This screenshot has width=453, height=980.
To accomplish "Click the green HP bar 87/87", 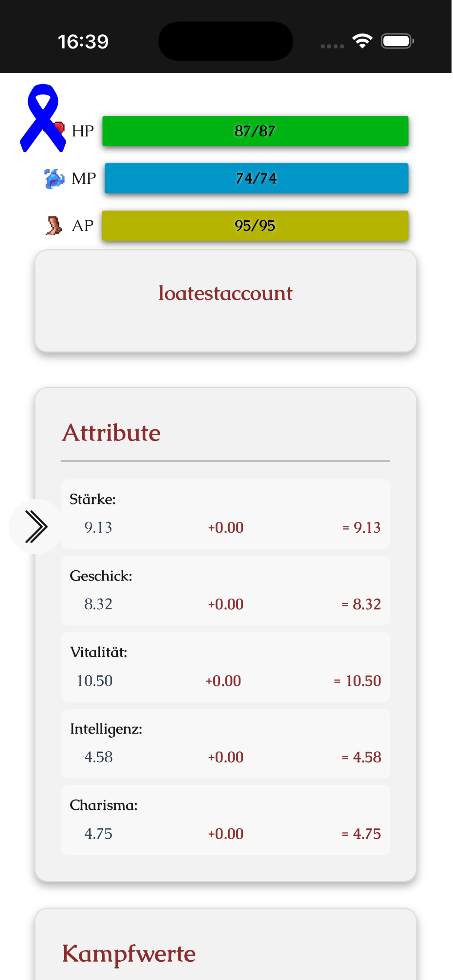I will coord(256,131).
